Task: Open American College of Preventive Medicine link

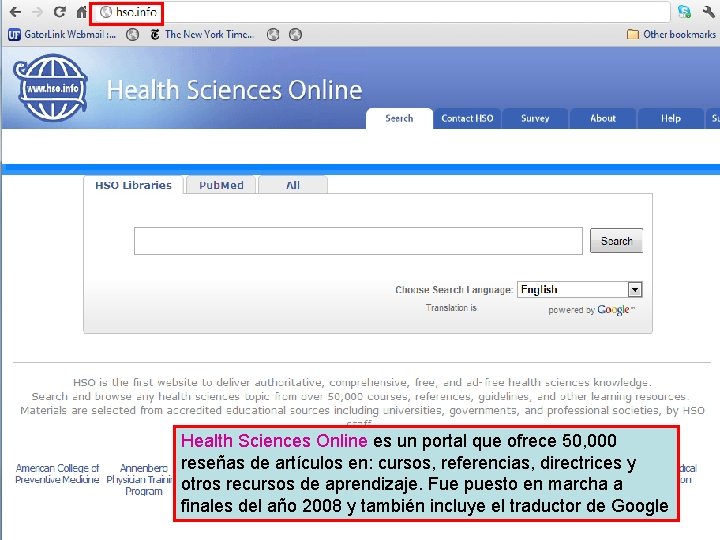Action: pos(57,473)
